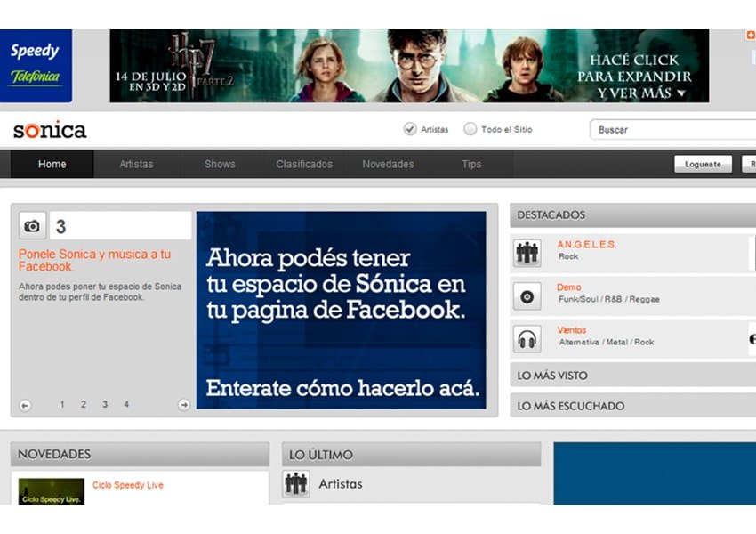The image size is (756, 534).
Task: Click the Novedades panel header
Action: point(140,455)
